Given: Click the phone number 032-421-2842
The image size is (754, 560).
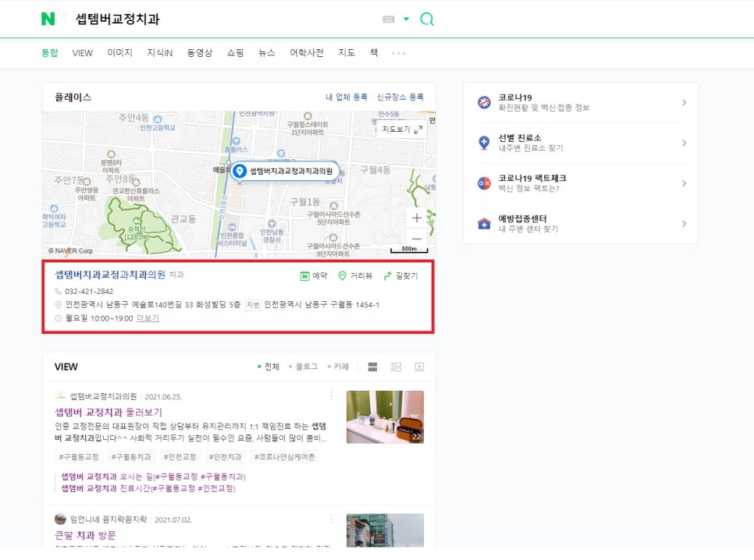Looking at the screenshot, I should 89,291.
